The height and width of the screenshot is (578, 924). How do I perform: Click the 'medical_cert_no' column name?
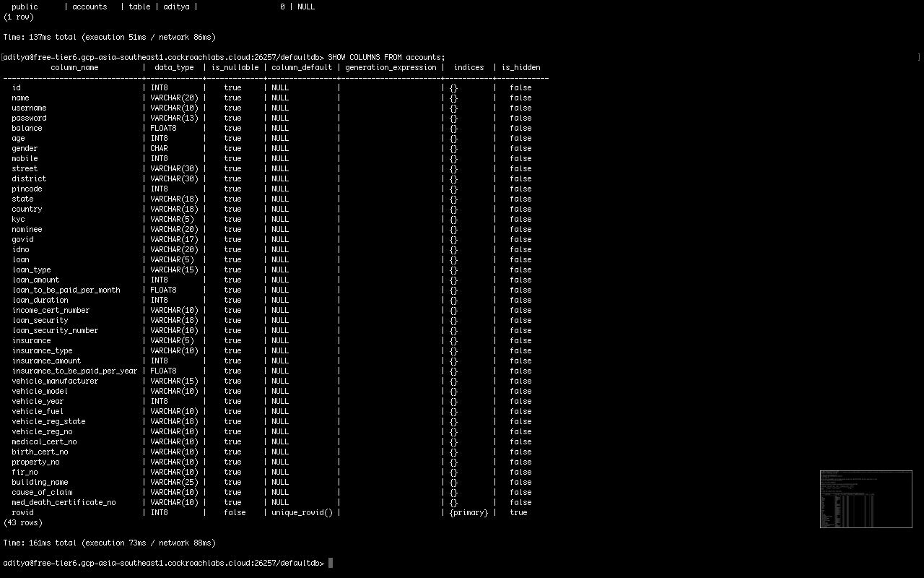pos(44,441)
